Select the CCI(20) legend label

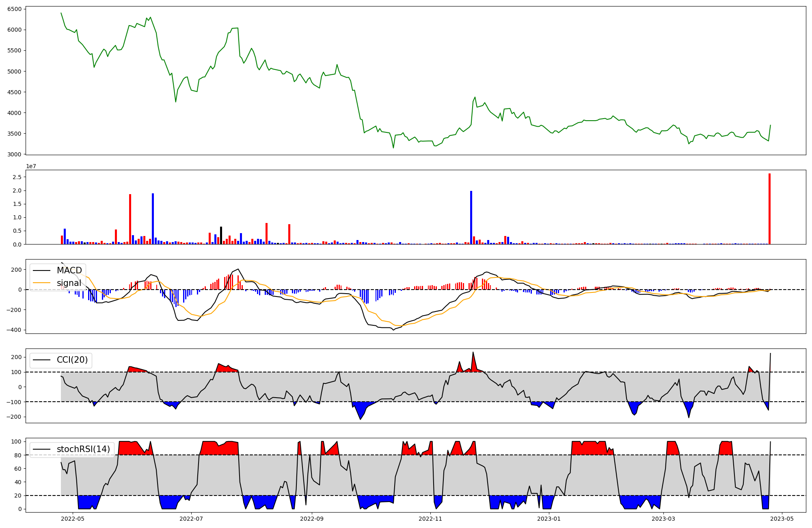click(x=72, y=360)
